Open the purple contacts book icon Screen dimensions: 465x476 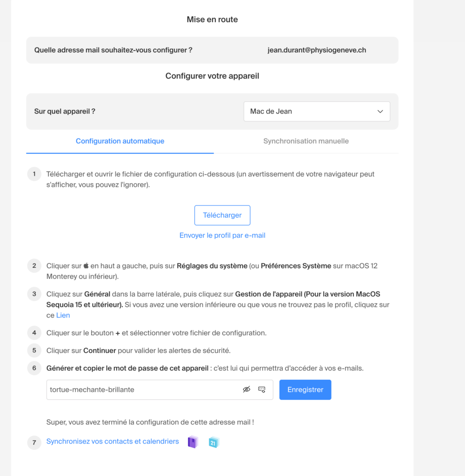point(193,442)
